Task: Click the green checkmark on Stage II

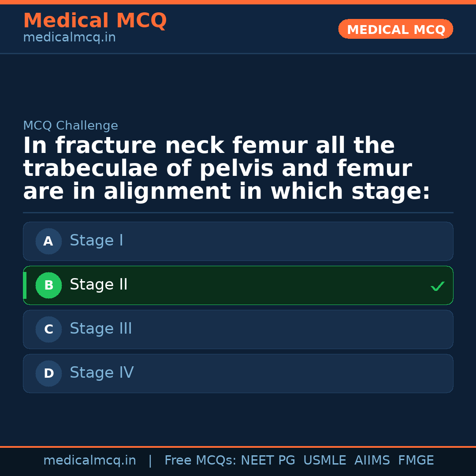Action: (x=438, y=286)
